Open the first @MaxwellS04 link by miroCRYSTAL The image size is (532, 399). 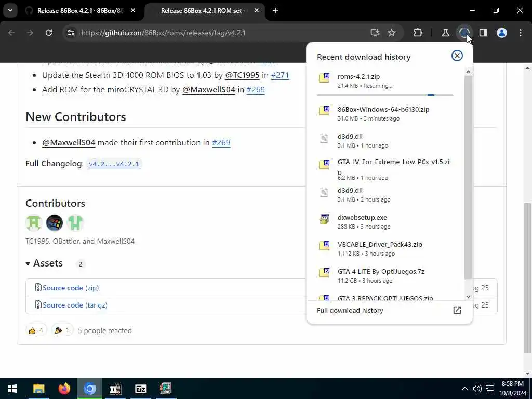click(209, 89)
